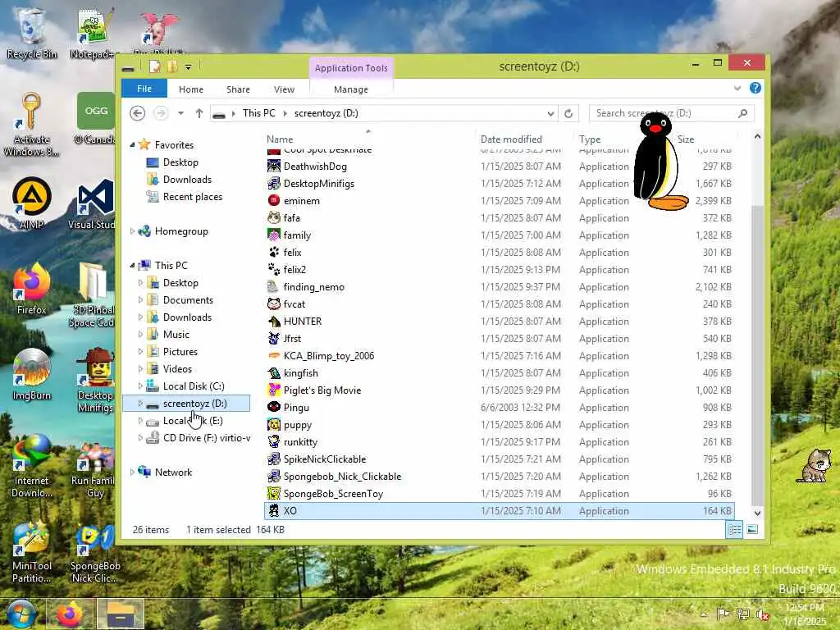Select the runkitty application icon
This screenshot has width=840, height=630.
[x=274, y=441]
